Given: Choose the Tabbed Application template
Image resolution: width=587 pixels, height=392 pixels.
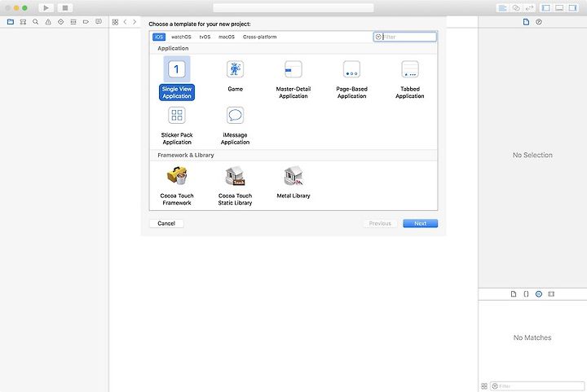Looking at the screenshot, I should click(410, 79).
